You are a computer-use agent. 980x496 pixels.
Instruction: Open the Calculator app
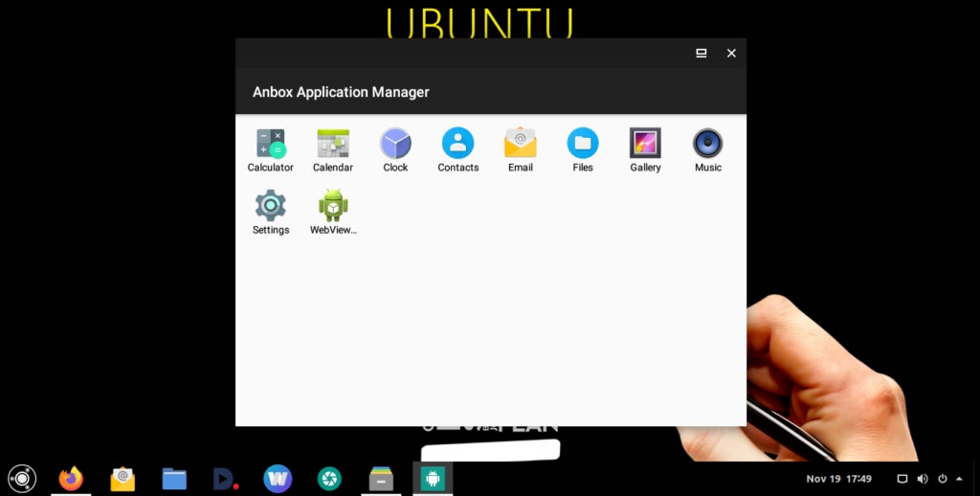pos(271,145)
